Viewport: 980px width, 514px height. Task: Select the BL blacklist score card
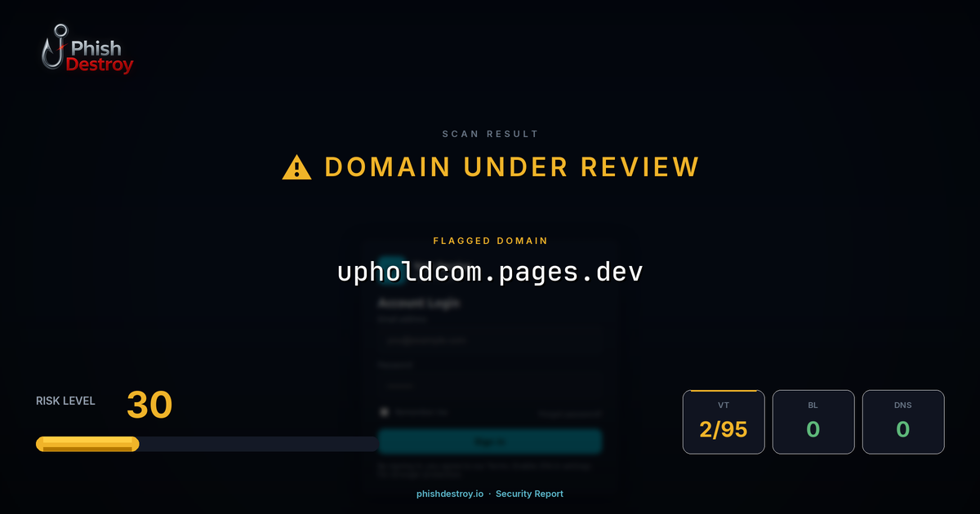point(813,422)
